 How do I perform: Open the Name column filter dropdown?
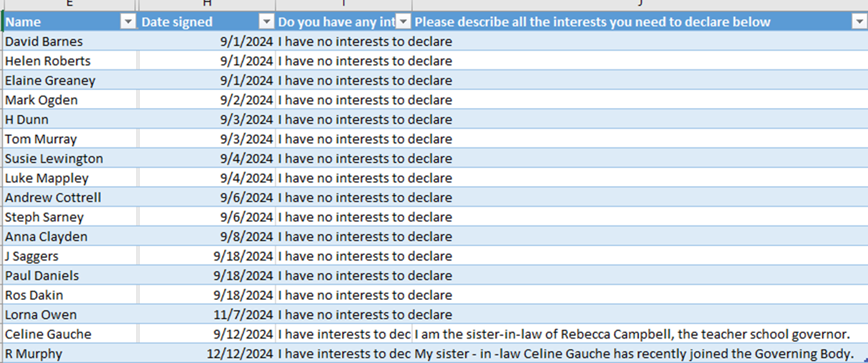tap(128, 22)
